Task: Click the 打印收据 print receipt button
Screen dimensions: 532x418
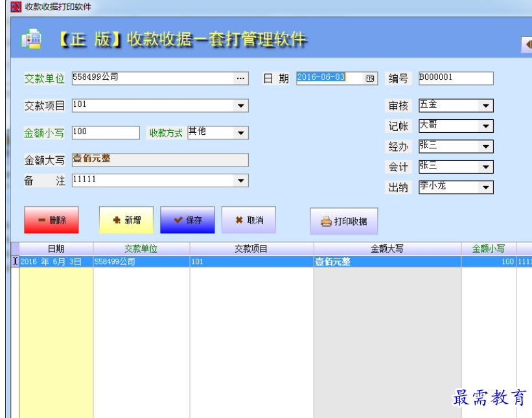Action: [343, 222]
